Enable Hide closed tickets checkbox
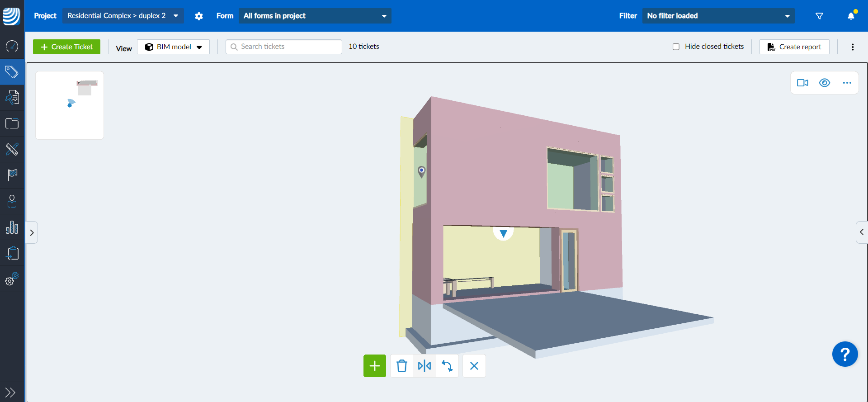 pyautogui.click(x=676, y=47)
